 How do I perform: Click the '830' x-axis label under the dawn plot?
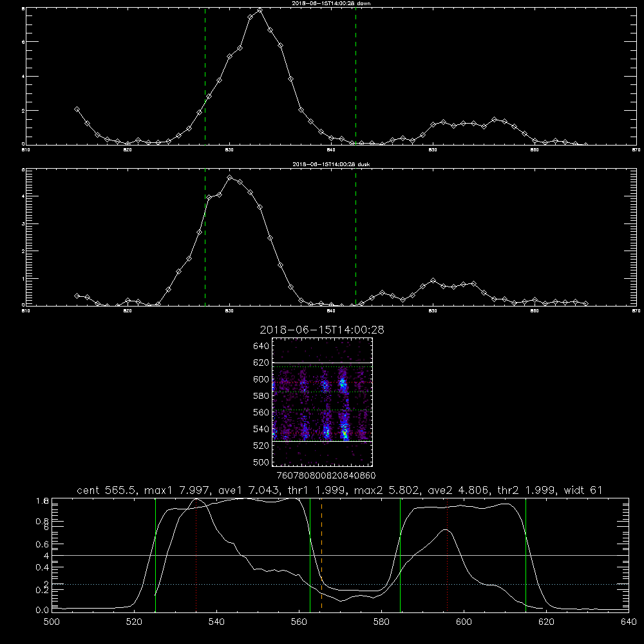point(230,150)
